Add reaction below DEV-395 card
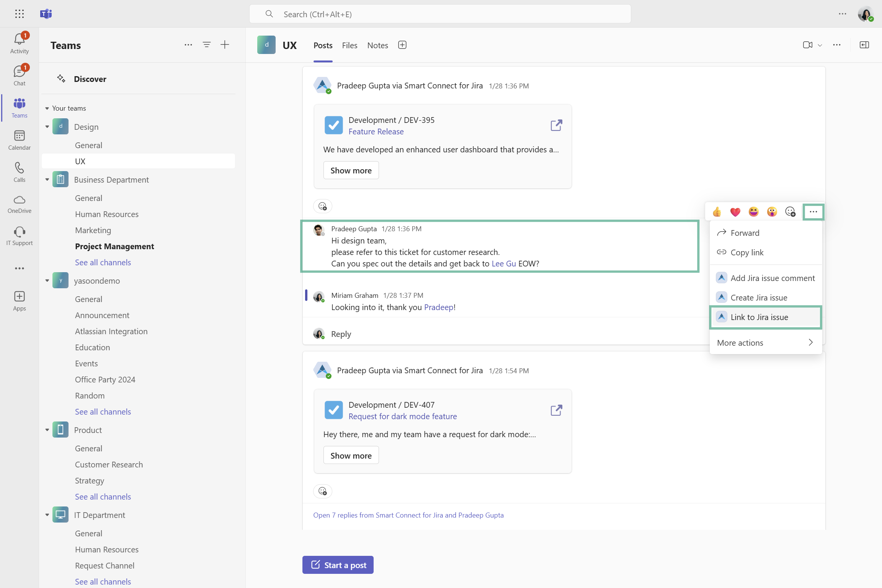The image size is (882, 588). pos(323,206)
